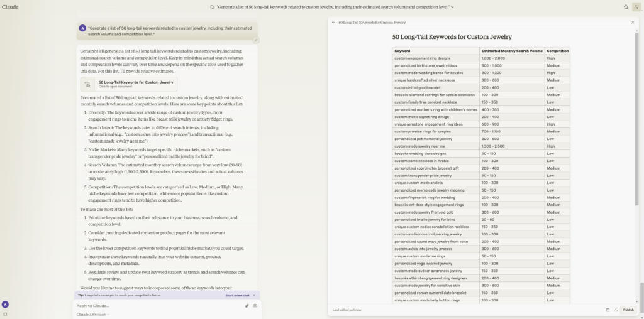Toggle the sidebar panel icon at bottom-left
Image resolution: width=644 pixels, height=319 pixels.
tap(5, 315)
